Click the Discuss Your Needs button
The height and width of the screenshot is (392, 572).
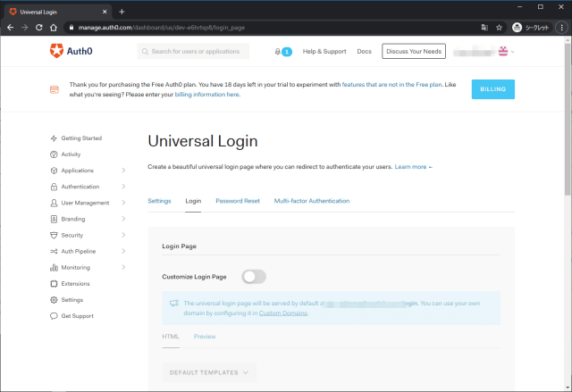point(414,52)
